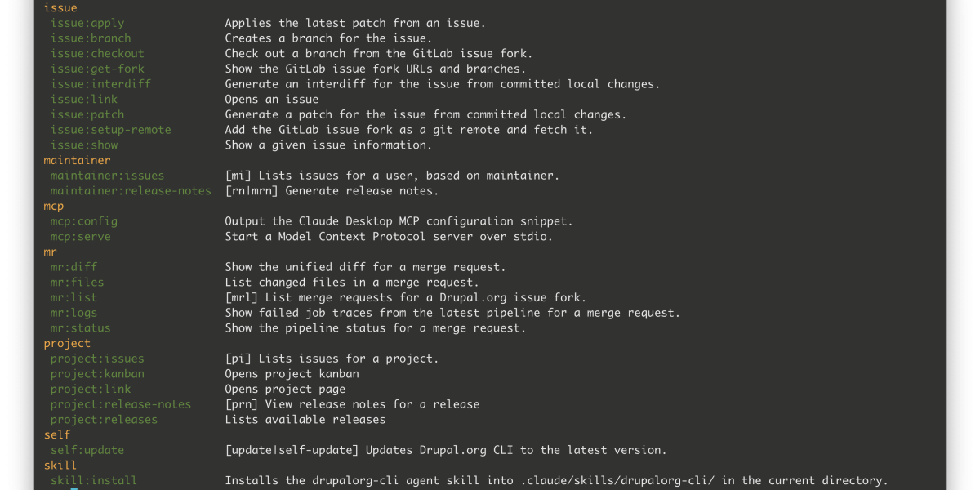Click the issue:checkout command text
The image size is (980, 490).
click(x=97, y=54)
